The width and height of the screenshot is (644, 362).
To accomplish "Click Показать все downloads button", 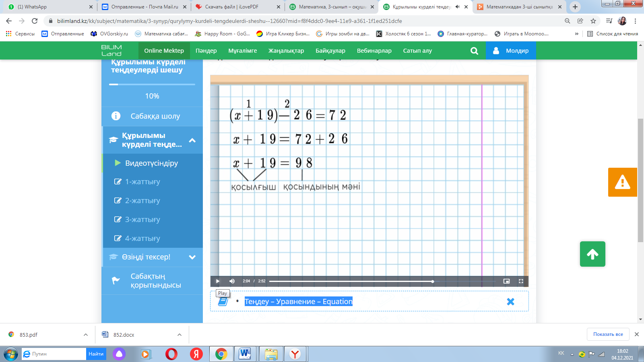I will click(608, 334).
